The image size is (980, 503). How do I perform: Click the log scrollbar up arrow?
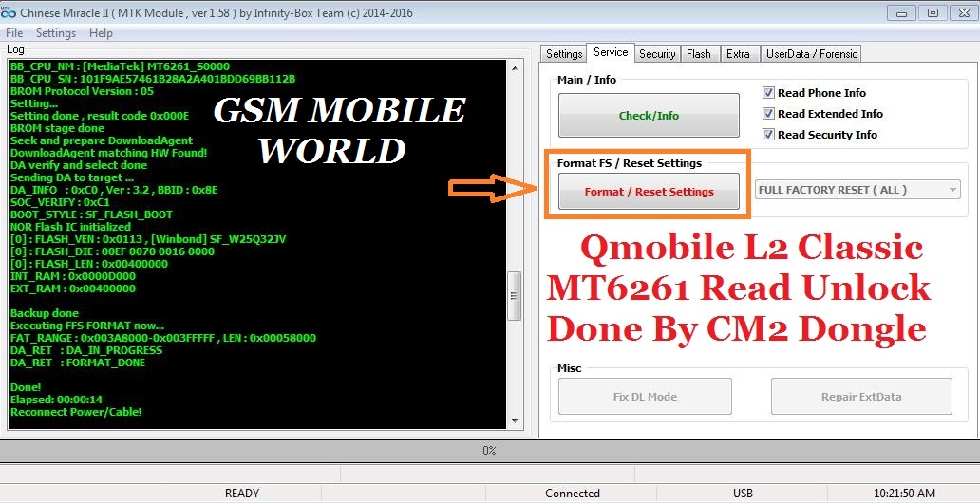pos(514,68)
